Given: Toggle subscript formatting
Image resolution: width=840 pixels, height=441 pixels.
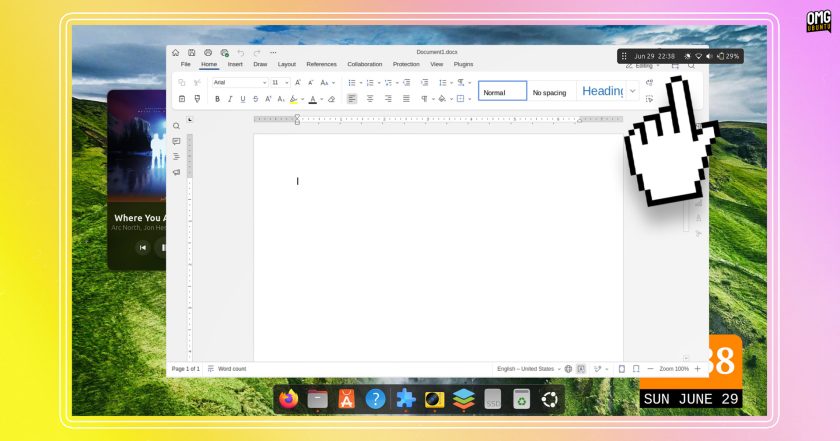Looking at the screenshot, I should pos(281,99).
